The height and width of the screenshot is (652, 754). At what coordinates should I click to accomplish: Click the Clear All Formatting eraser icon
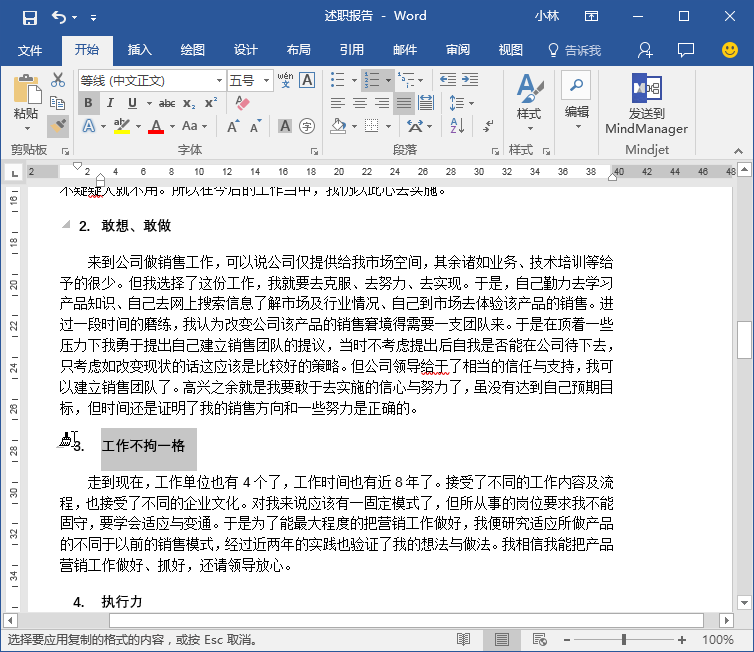pyautogui.click(x=242, y=103)
